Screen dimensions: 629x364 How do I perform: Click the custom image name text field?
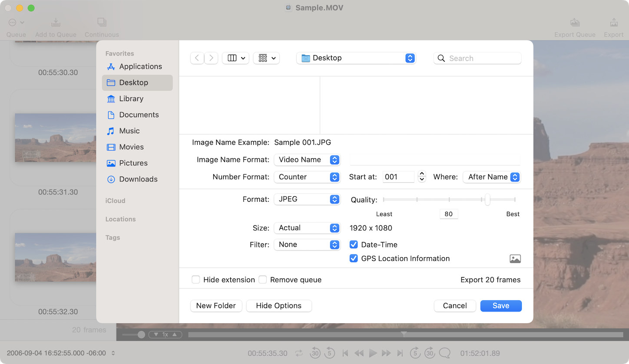click(x=435, y=160)
